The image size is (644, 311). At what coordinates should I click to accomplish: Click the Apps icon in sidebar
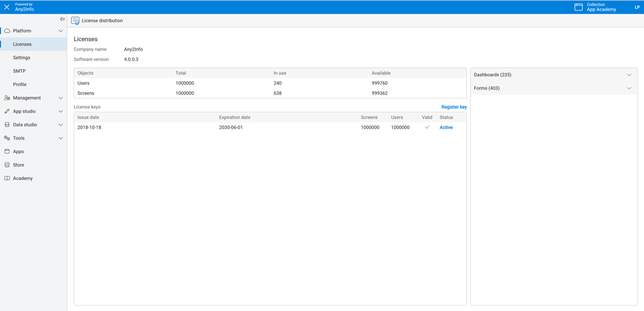point(7,151)
